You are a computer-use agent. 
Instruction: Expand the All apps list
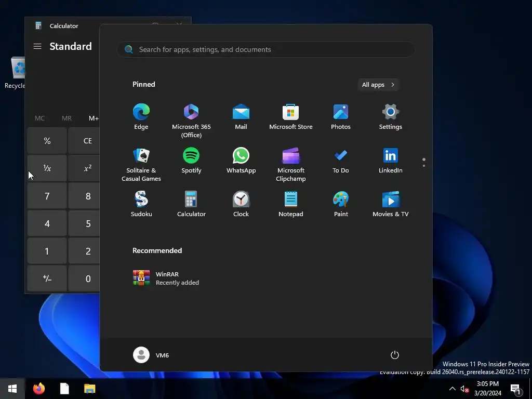pos(378,85)
